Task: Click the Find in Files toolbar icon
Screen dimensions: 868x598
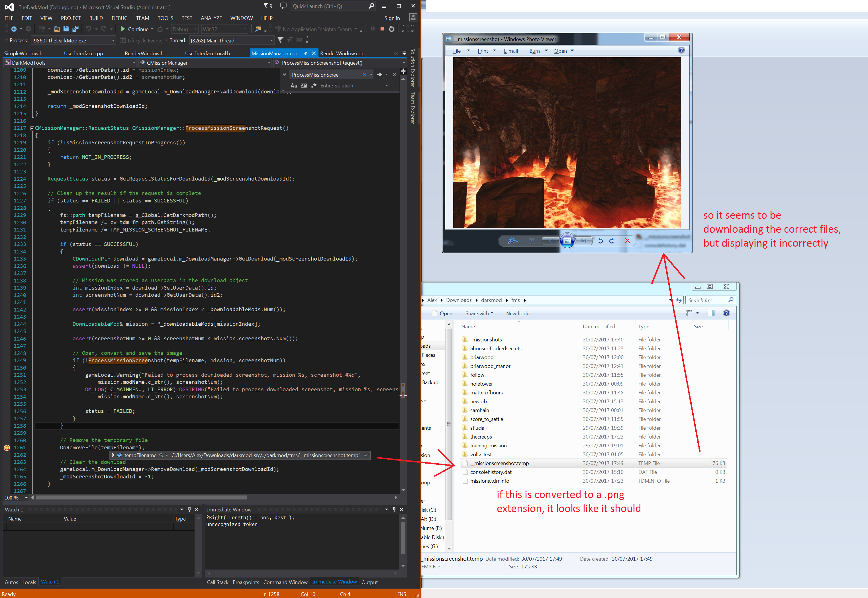Action: (x=258, y=29)
